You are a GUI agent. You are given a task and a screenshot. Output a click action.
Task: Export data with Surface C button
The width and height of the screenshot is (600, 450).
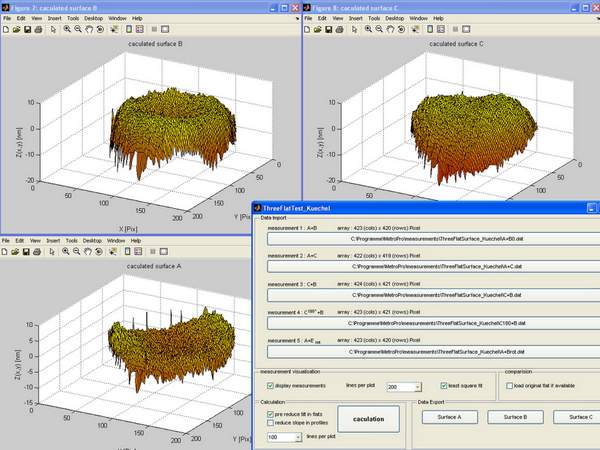coord(577,417)
